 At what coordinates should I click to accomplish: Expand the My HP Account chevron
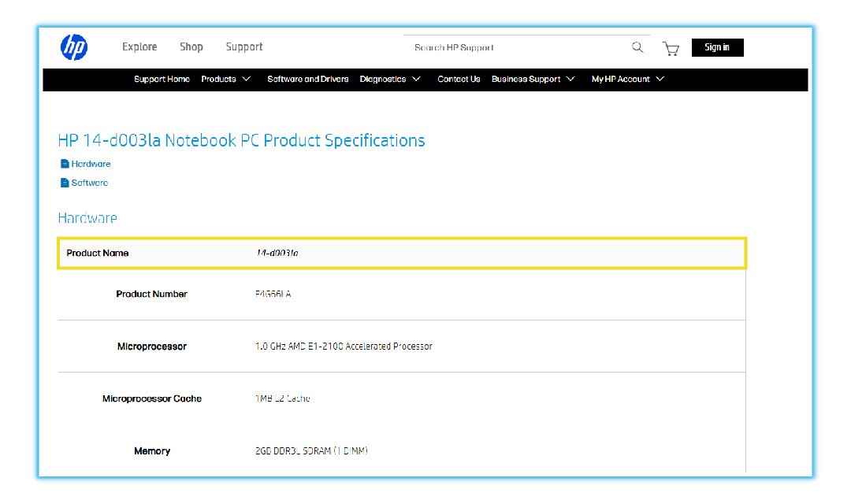(x=660, y=80)
